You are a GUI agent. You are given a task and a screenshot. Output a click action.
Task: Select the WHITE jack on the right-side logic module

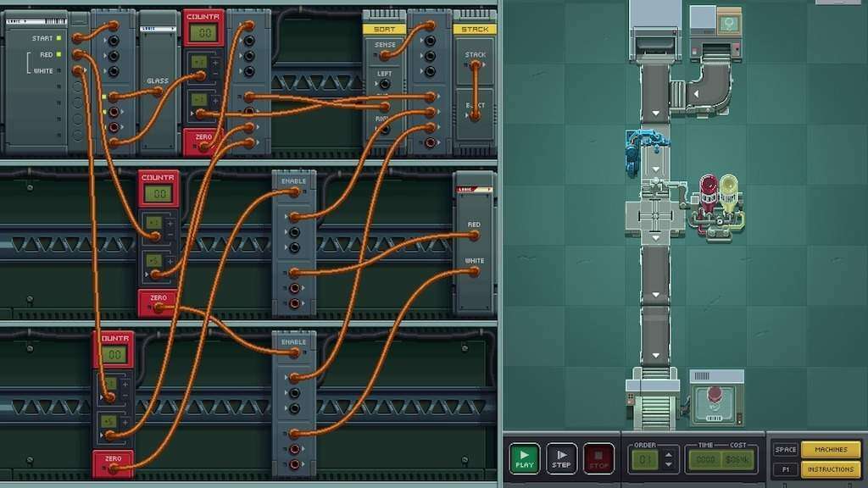coord(474,271)
